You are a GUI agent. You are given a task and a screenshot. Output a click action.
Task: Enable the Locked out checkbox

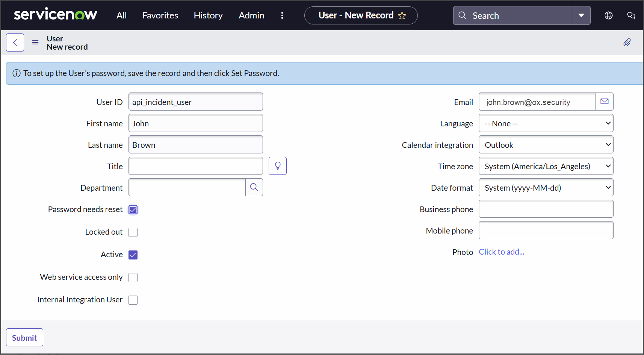133,232
